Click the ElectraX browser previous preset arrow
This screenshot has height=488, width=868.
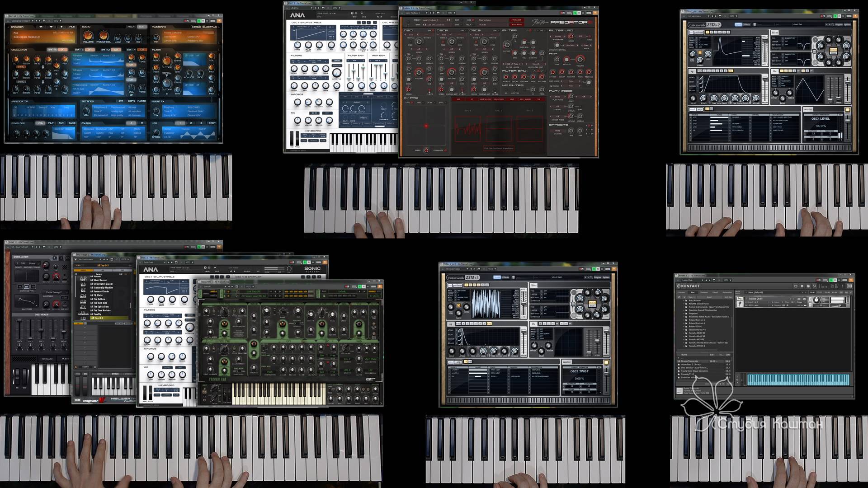pos(41,27)
